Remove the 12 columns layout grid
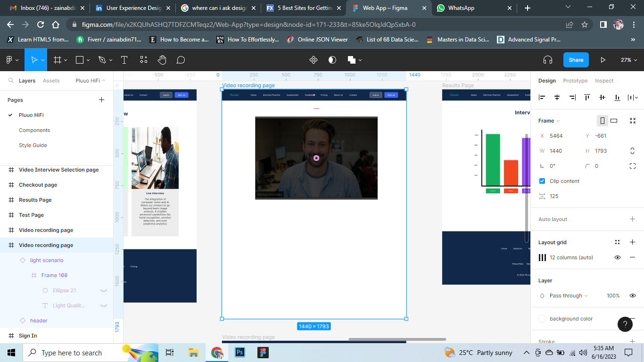Screen dimensions: 644x362 (632, 257)
